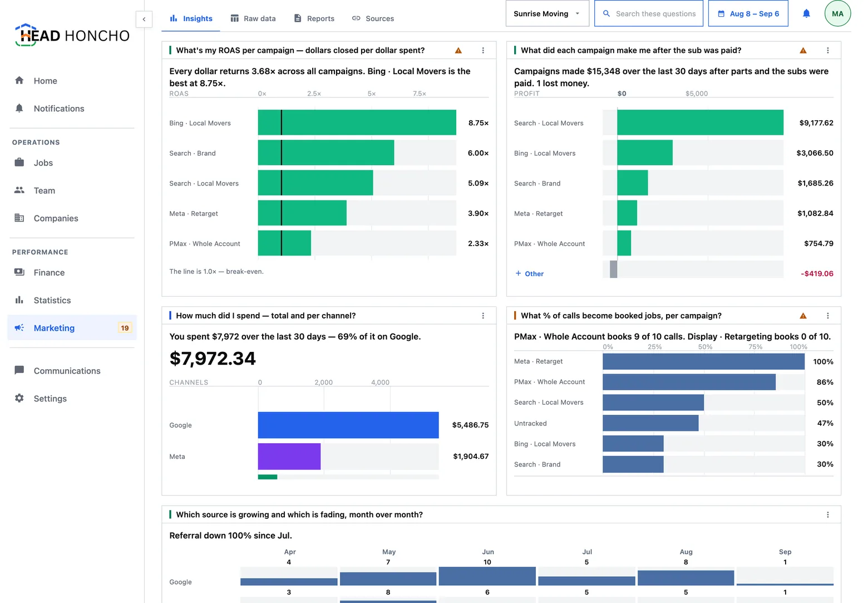
Task: Click the Communications chat icon
Action: point(19,370)
